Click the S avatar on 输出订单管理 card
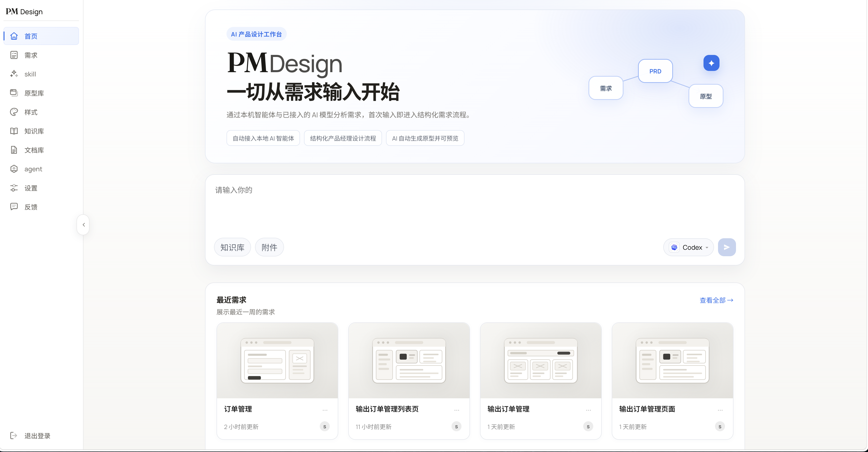The image size is (868, 452). (x=588, y=427)
